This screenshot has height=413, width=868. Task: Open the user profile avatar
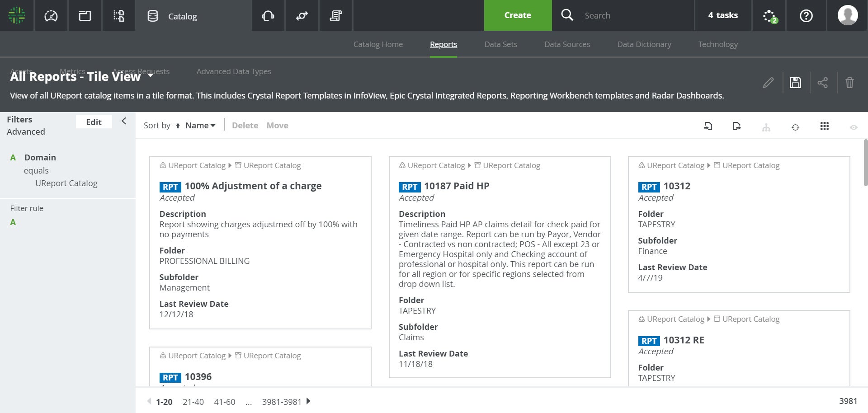point(848,15)
